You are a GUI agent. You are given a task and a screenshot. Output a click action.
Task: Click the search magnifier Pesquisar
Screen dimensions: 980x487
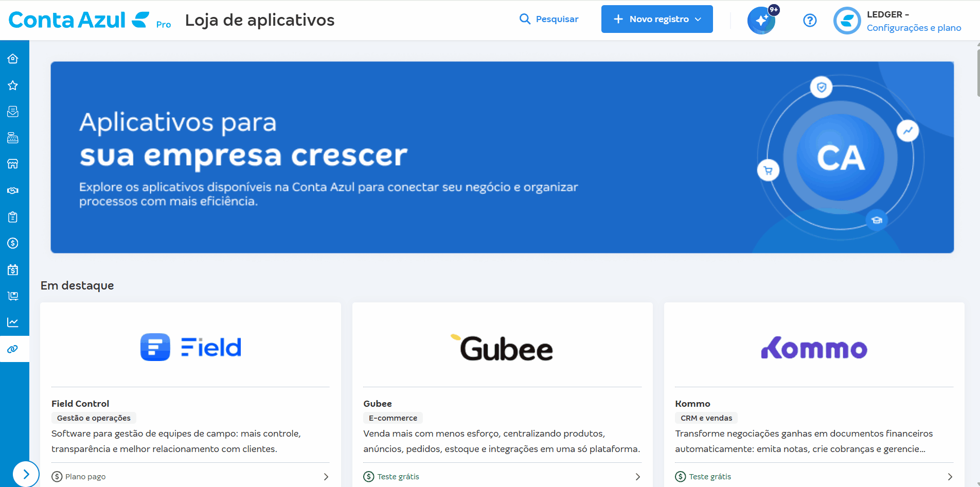(549, 19)
